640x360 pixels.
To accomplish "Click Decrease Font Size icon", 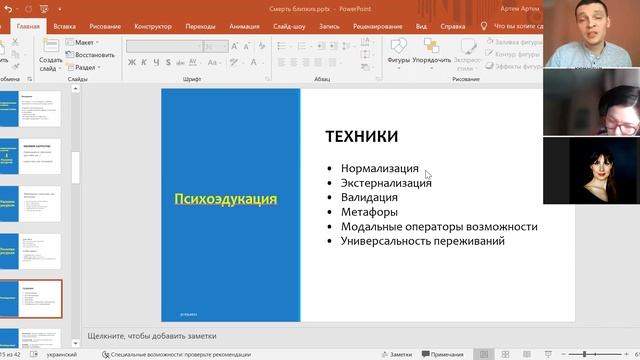I will click(x=247, y=47).
